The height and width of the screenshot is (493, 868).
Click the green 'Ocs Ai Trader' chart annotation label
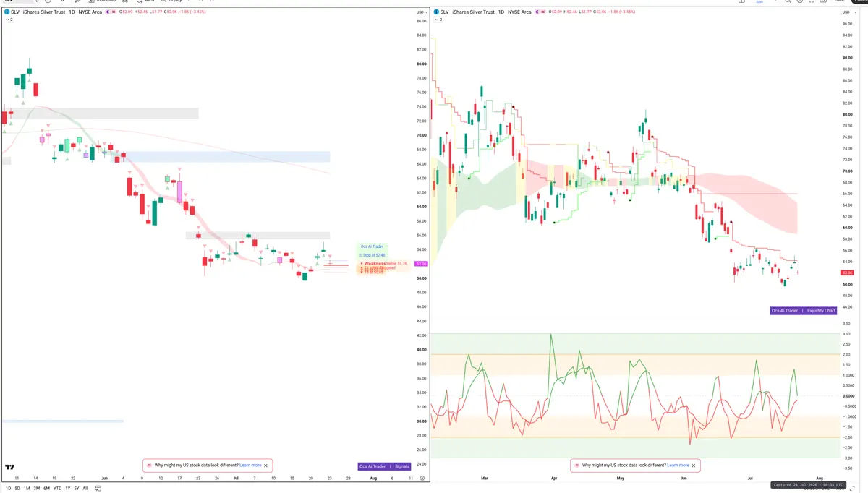(x=373, y=246)
